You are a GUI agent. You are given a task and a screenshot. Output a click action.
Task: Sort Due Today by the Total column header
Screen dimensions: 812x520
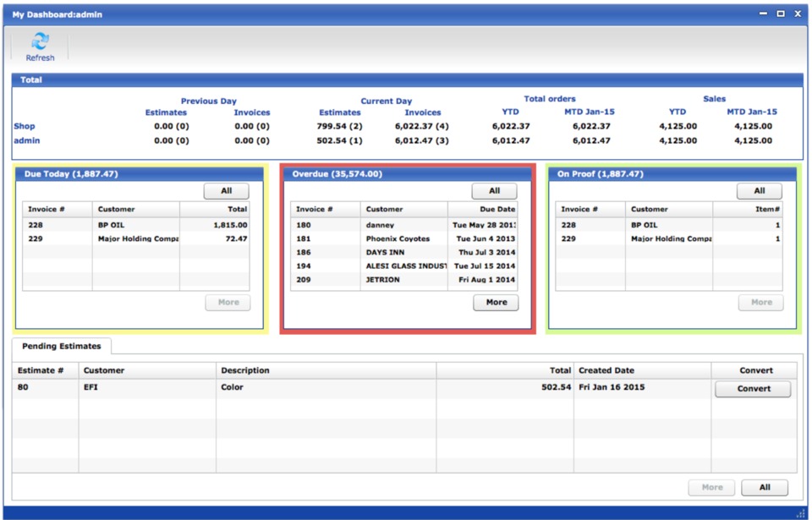click(x=214, y=209)
